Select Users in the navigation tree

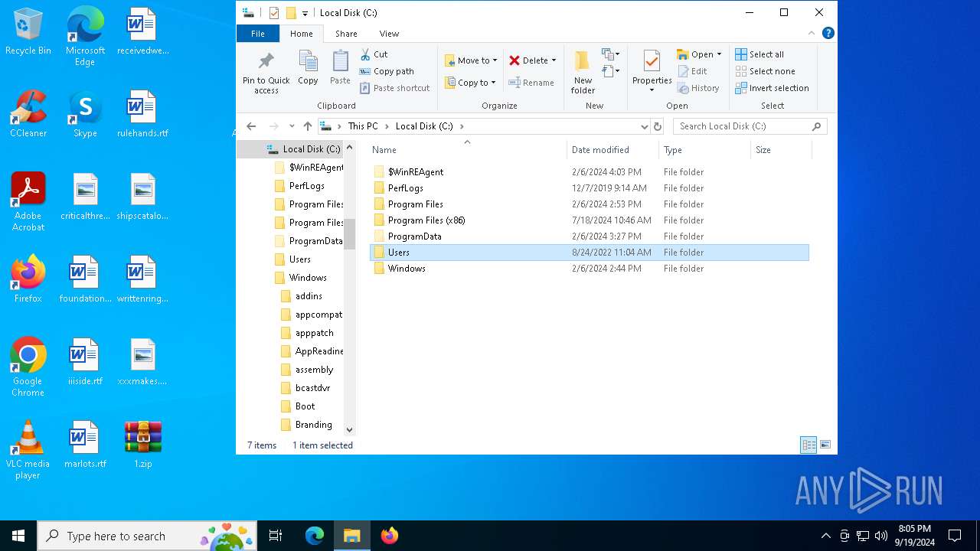coord(299,259)
